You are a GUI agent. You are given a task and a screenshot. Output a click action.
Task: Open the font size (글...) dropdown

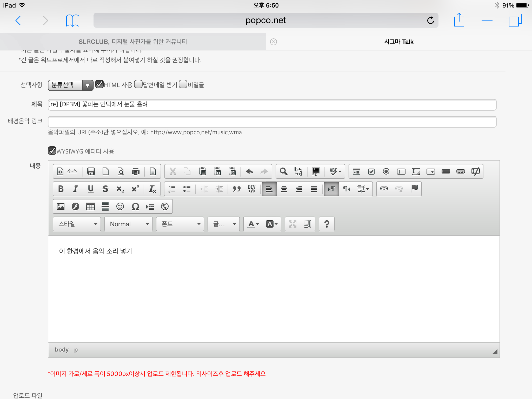point(224,224)
